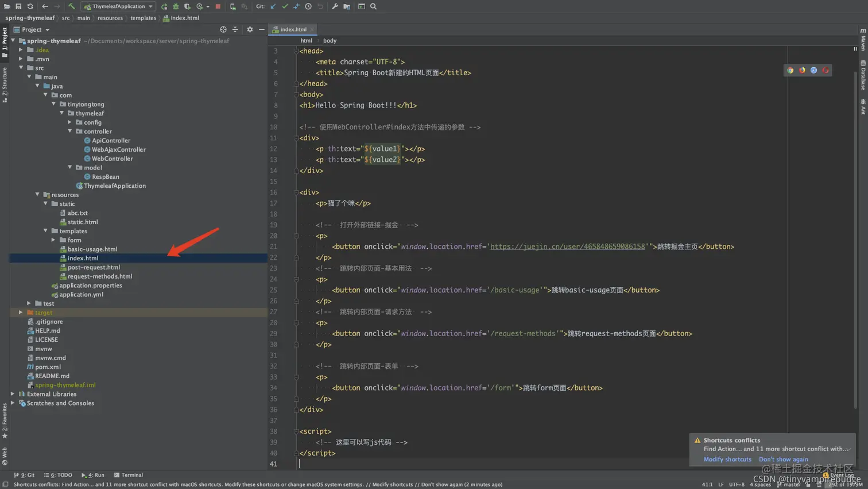Viewport: 868px width, 489px height.
Task: Open the TODO tool window tab
Action: [58, 475]
